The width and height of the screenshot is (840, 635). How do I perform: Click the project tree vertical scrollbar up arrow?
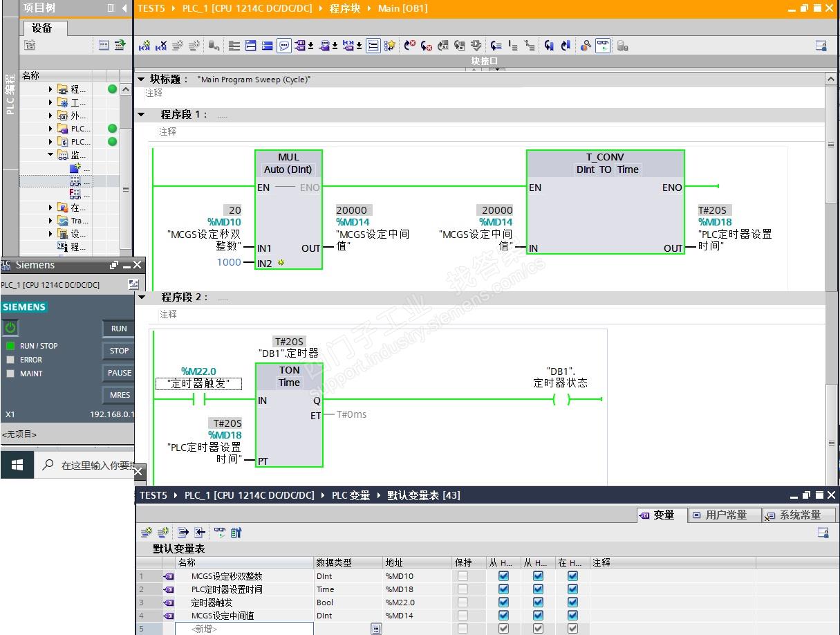tap(126, 90)
